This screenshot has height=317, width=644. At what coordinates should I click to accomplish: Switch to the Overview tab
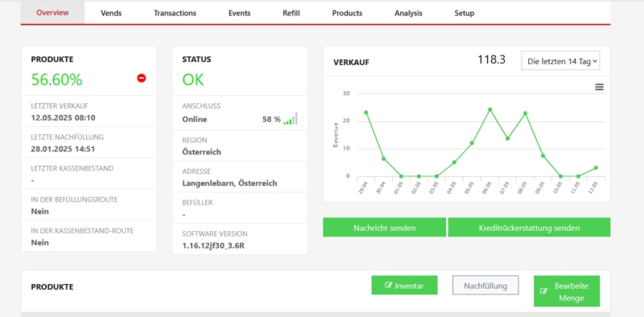pos(52,13)
